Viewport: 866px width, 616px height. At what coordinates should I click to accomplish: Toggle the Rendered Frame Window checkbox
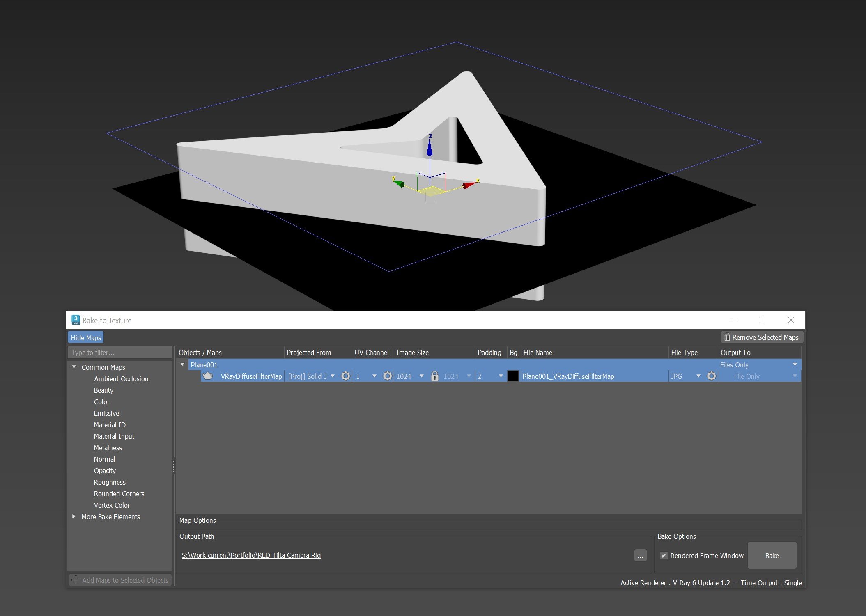click(x=664, y=555)
